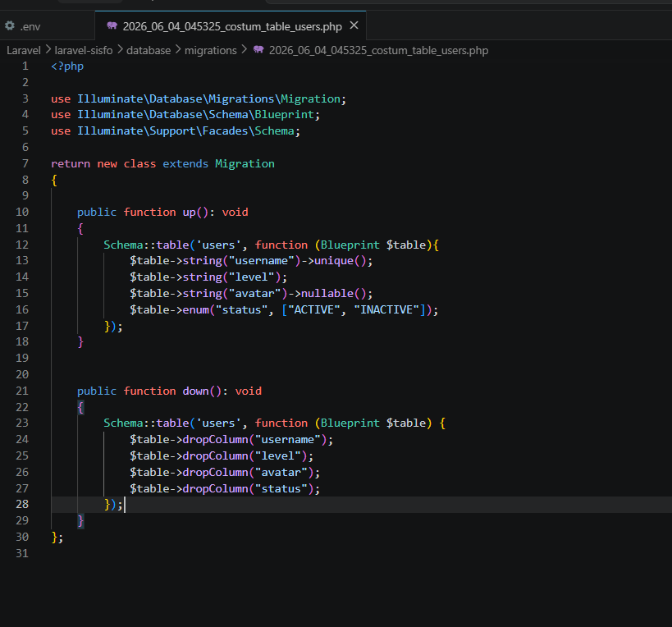Click dropColumn("level") on line 25
This screenshot has width=672, height=627.
pyautogui.click(x=245, y=456)
